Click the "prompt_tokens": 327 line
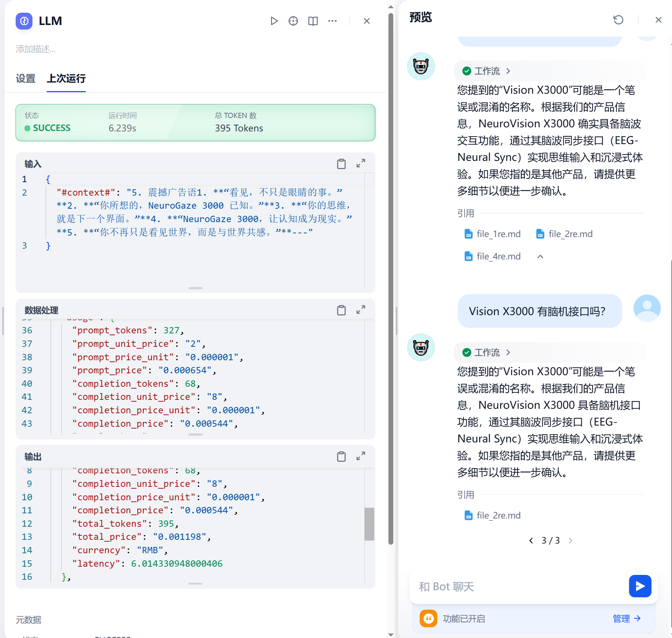 128,330
